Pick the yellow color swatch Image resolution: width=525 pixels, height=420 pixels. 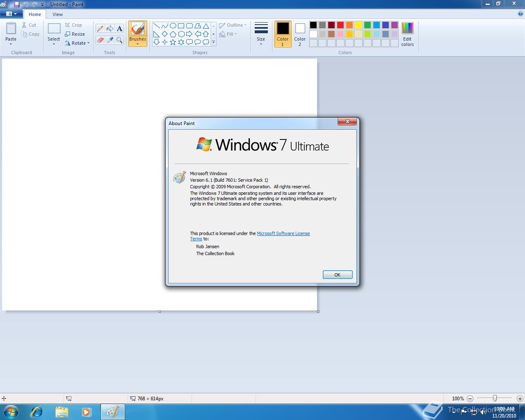click(358, 25)
